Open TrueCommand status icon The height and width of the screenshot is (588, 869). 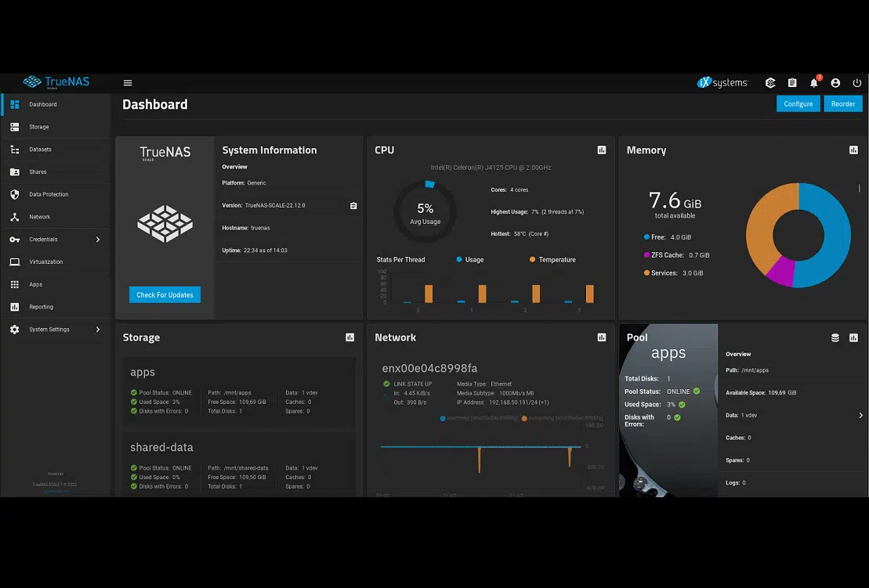tap(769, 82)
